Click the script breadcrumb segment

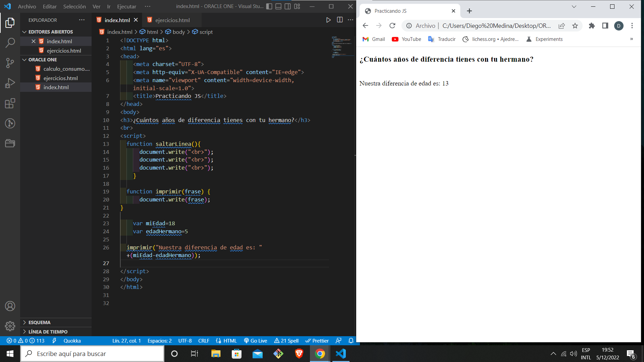click(203, 32)
